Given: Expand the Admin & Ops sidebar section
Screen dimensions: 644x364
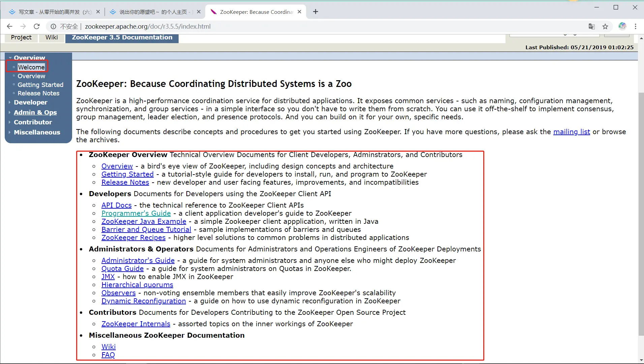Looking at the screenshot, I should point(35,113).
